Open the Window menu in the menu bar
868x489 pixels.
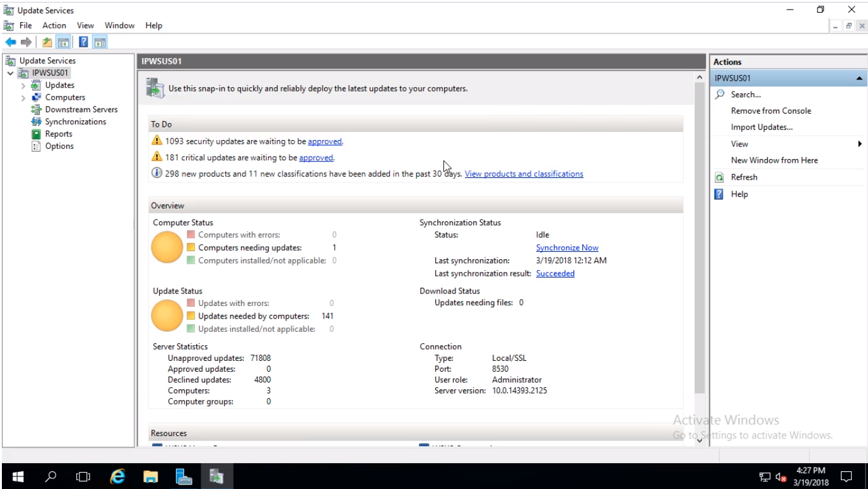pos(119,25)
